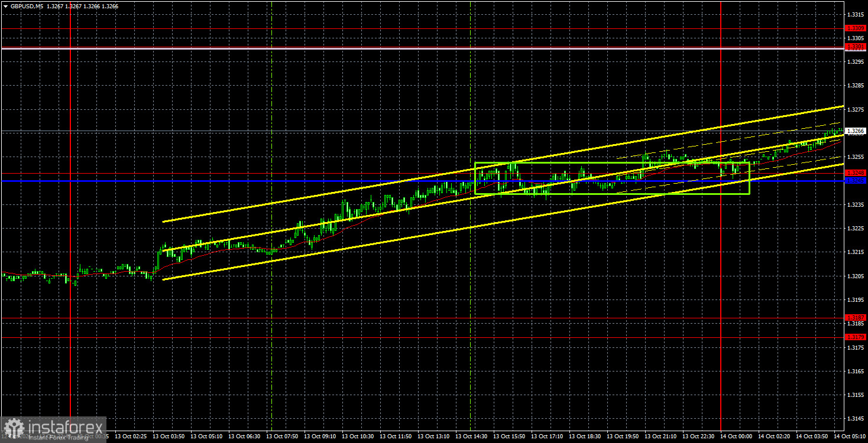Click the 13 Oct 10:30 time label
The height and width of the screenshot is (443, 868).
coord(358,437)
